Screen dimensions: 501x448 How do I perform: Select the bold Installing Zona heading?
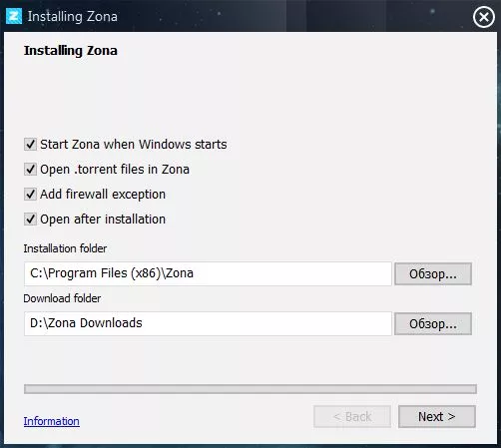point(71,51)
